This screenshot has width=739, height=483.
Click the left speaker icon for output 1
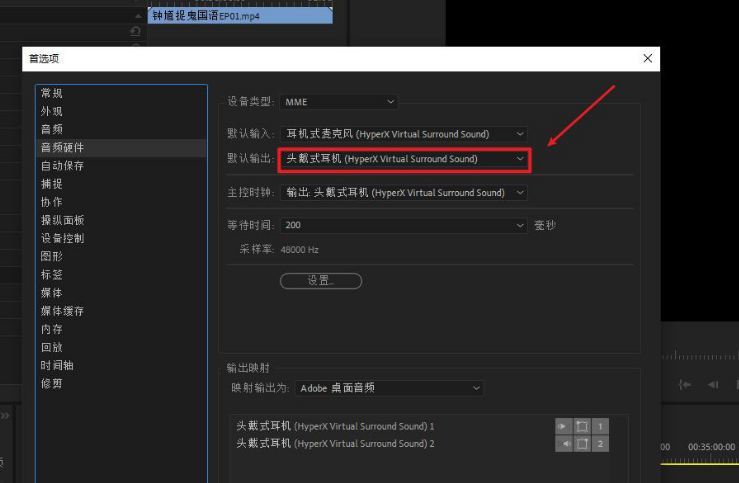(x=564, y=426)
